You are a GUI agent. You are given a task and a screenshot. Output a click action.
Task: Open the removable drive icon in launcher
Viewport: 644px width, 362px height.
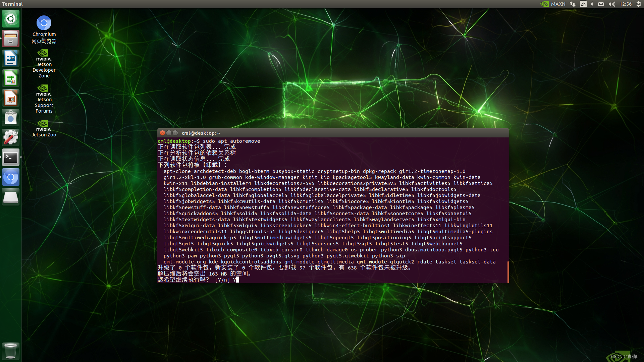pos(11,197)
